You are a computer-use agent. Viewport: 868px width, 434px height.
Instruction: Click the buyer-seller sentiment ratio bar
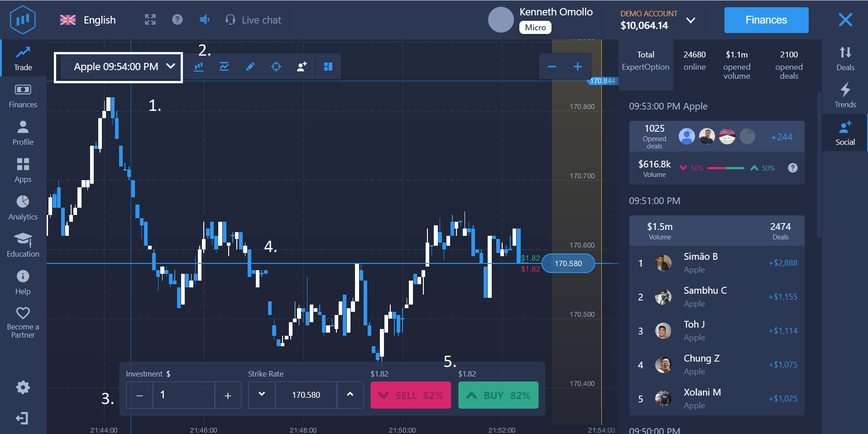point(726,168)
